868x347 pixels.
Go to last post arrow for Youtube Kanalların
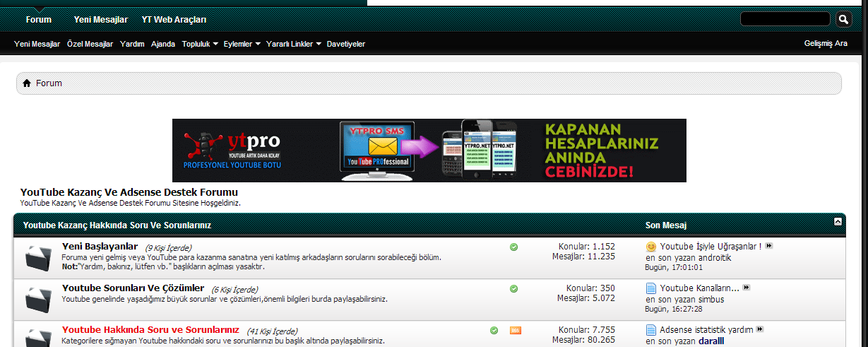tap(746, 288)
